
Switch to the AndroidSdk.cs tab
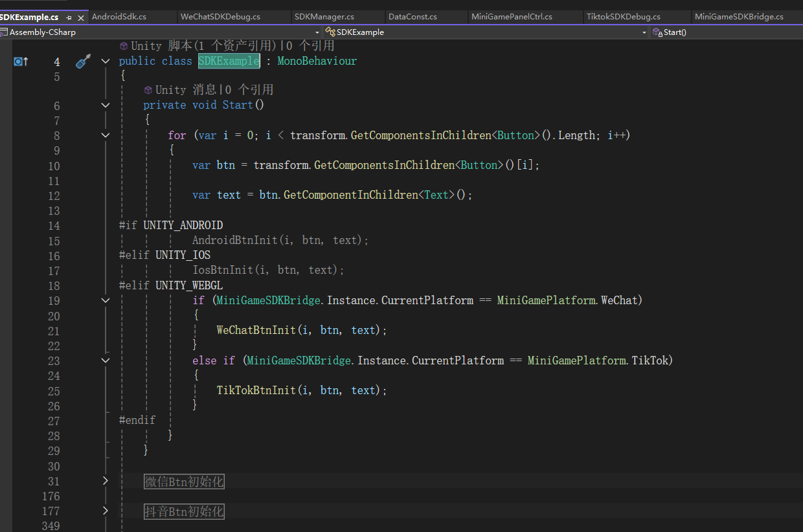pos(119,16)
